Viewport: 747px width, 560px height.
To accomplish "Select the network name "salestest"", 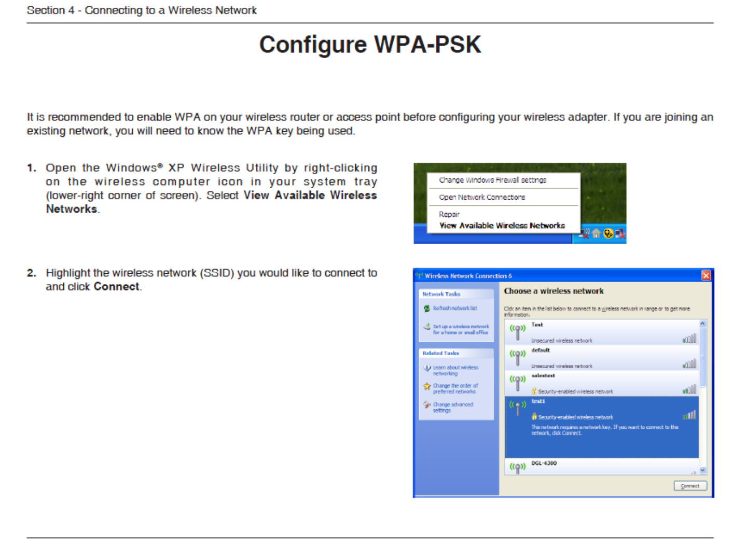I will pos(543,375).
